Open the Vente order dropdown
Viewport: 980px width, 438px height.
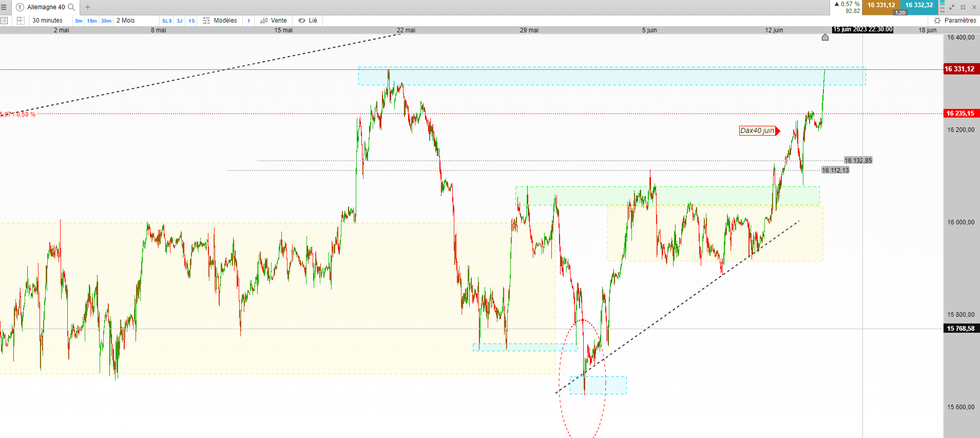coord(274,21)
